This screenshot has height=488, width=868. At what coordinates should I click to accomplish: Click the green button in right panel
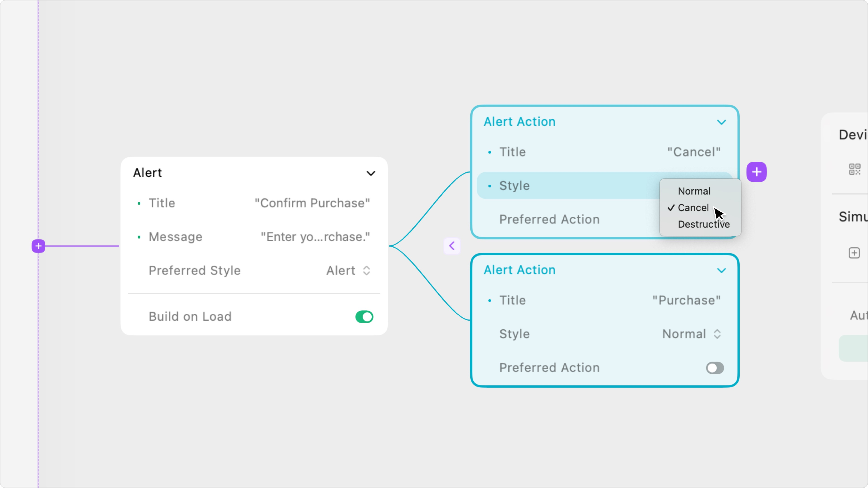pos(854,348)
